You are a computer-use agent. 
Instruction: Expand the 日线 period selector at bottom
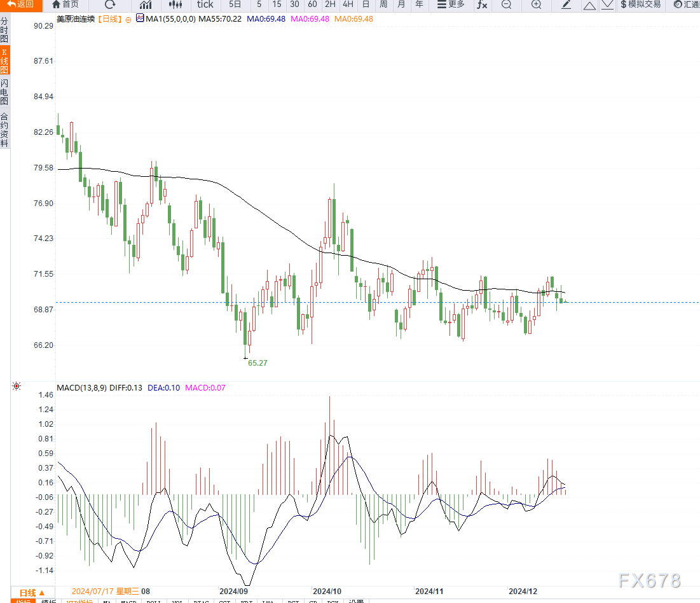point(32,592)
